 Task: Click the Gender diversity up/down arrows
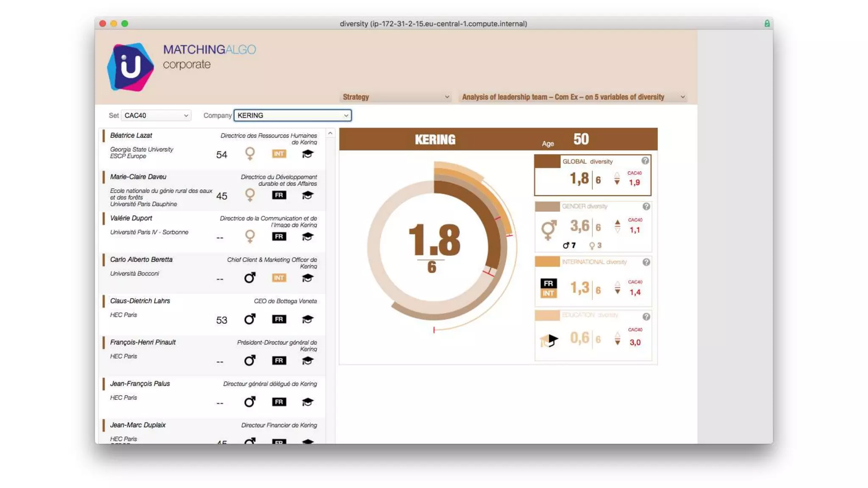[617, 226]
